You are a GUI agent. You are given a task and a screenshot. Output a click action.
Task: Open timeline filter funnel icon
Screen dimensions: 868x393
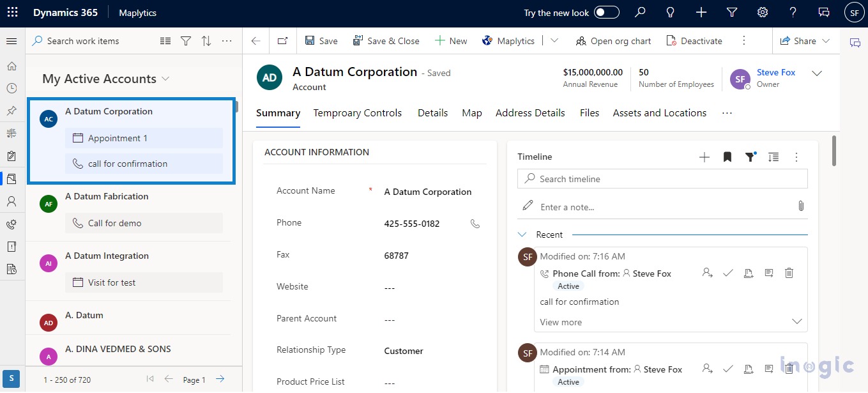tap(750, 157)
